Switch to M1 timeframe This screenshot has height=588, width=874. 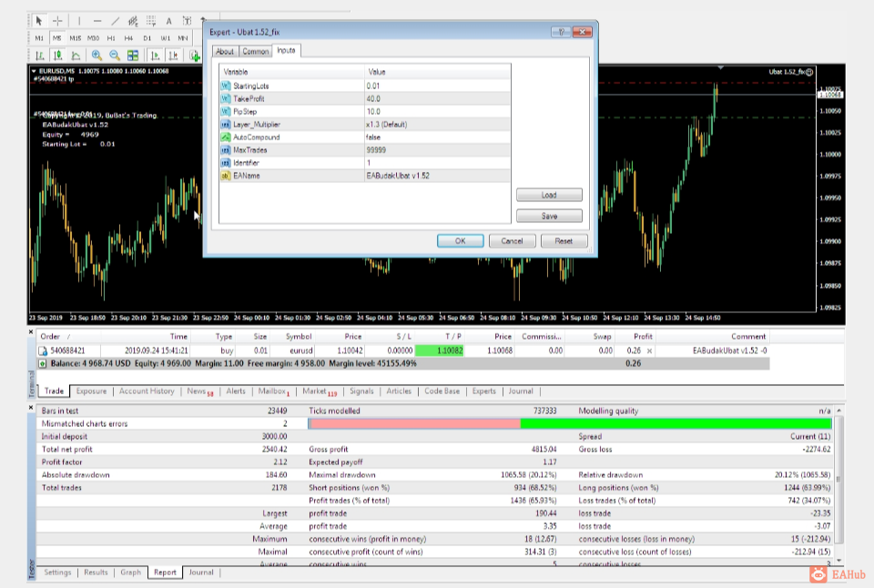[39, 38]
